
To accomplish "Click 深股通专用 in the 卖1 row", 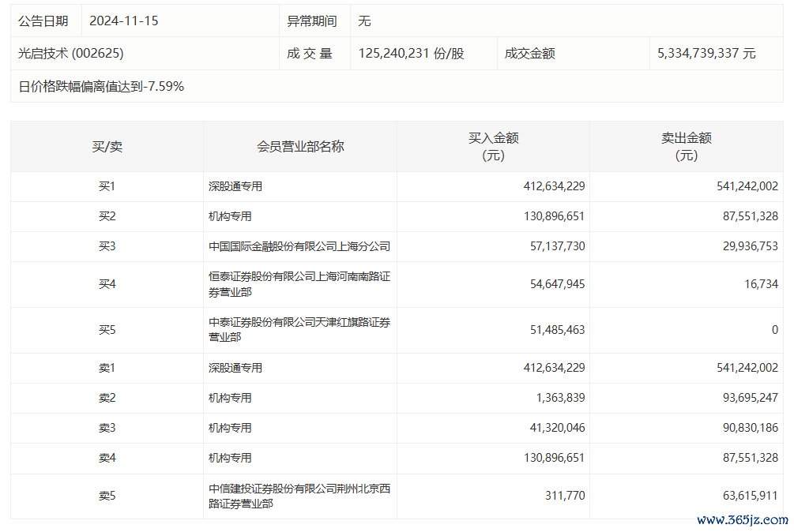I will (235, 368).
